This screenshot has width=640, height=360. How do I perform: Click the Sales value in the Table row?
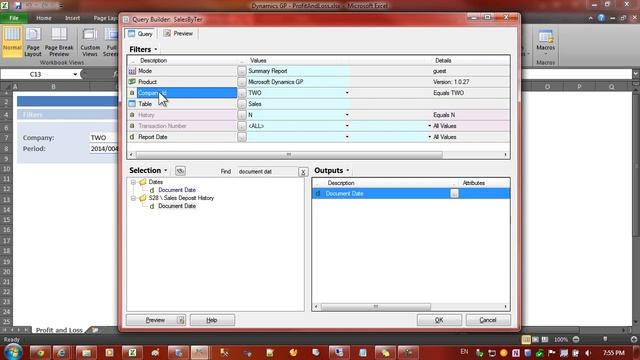click(298, 104)
